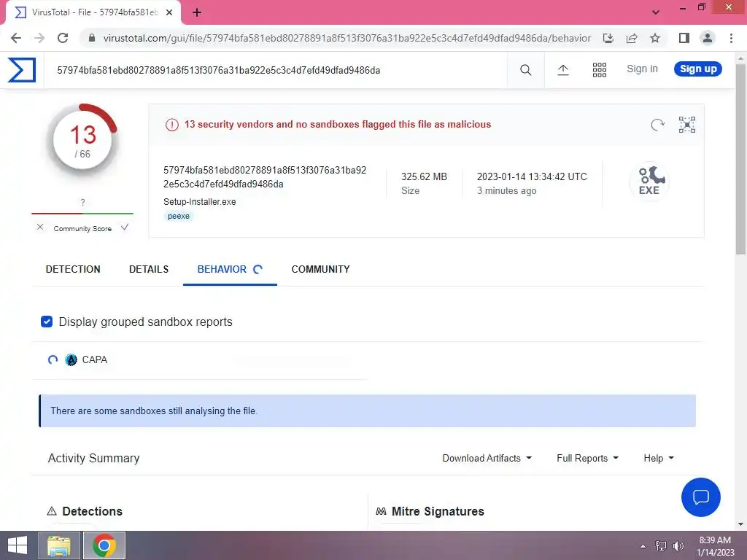The width and height of the screenshot is (747, 560).
Task: Close the VirusTotal browser tab
Action: click(x=169, y=13)
